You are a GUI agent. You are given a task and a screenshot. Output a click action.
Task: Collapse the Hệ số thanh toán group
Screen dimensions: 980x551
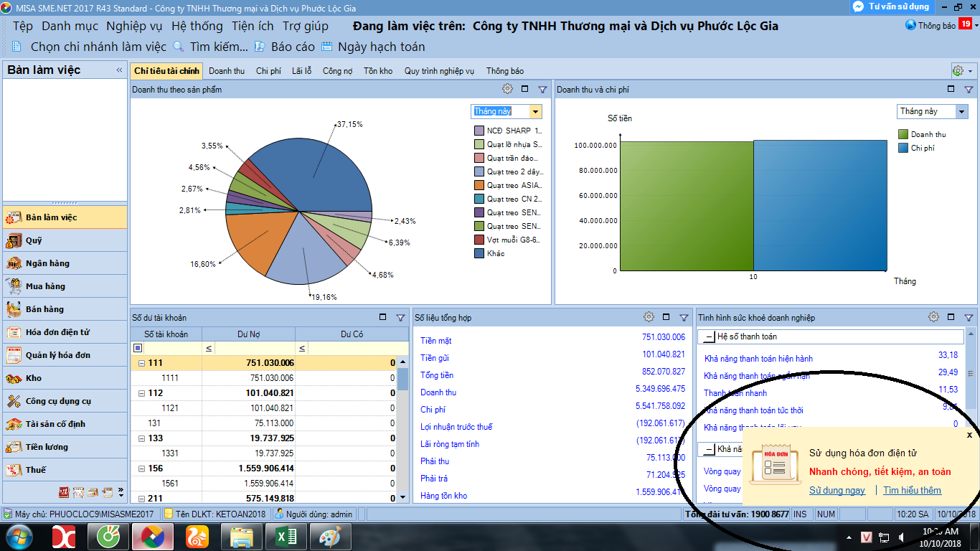click(x=709, y=336)
